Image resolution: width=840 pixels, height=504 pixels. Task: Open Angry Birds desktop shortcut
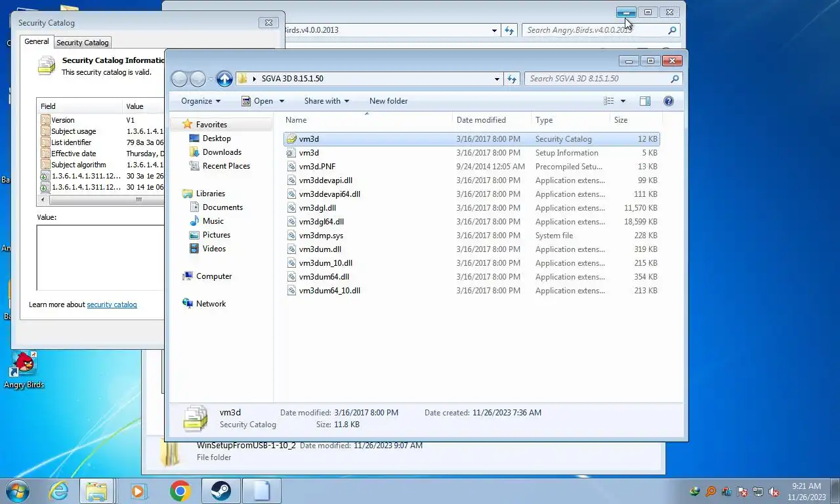24,371
